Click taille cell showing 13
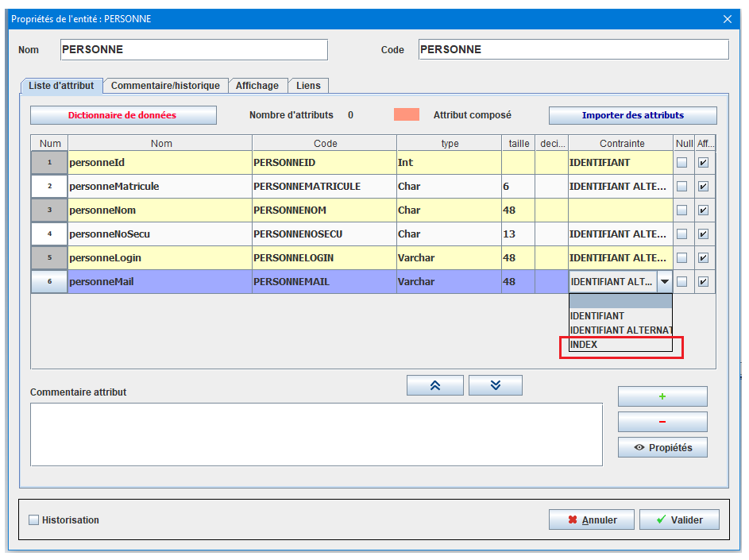Image resolution: width=749 pixels, height=560 pixels. click(519, 234)
